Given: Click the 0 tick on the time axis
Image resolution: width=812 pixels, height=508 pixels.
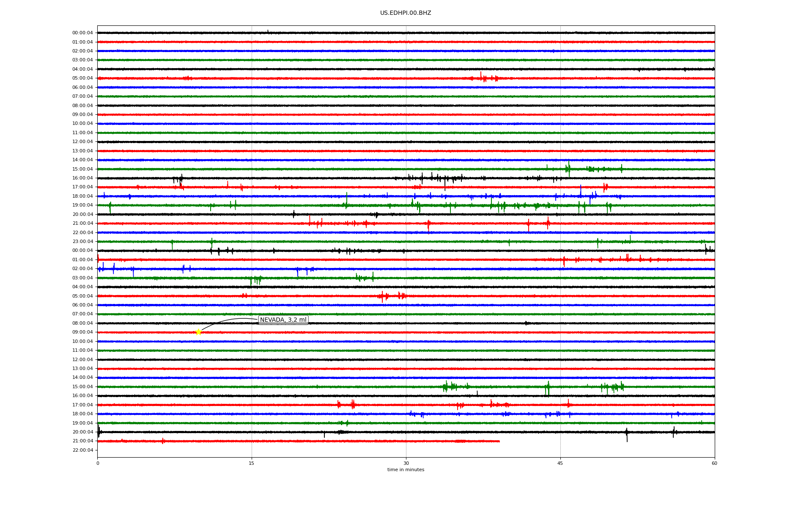Looking at the screenshot, I should pos(98,463).
